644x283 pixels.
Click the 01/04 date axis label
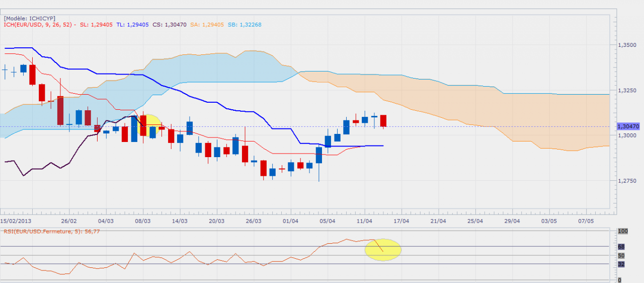point(291,221)
